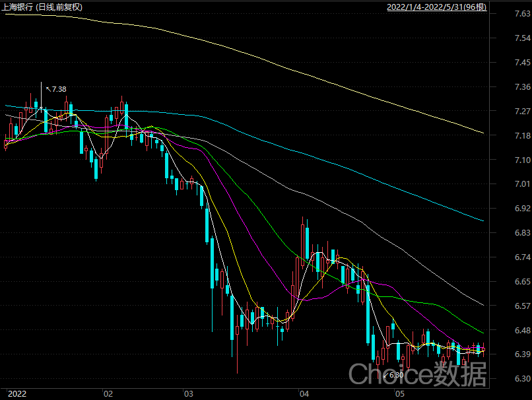Pick the 6.39 price axis label
Viewport: 532px width, 400px height.
coord(522,354)
